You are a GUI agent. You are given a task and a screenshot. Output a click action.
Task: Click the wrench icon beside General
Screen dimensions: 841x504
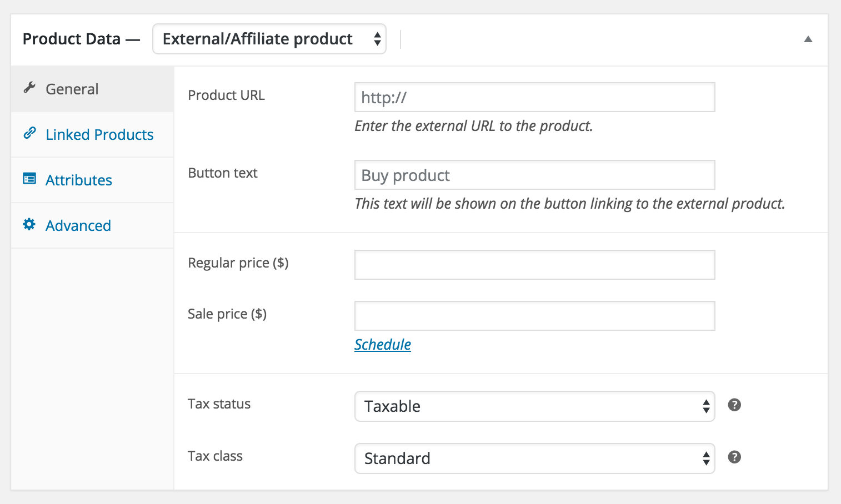(x=29, y=88)
